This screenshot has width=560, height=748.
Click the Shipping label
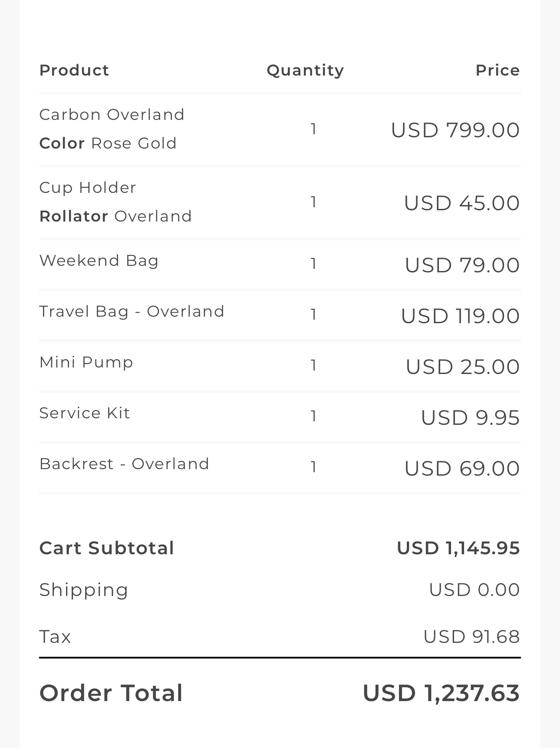pyautogui.click(x=84, y=590)
